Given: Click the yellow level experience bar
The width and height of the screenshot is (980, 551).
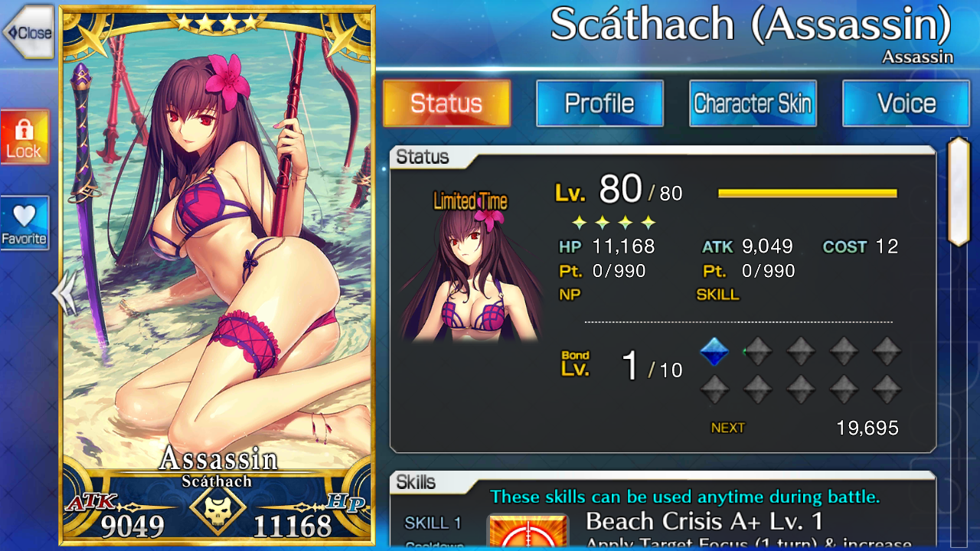Looking at the screenshot, I should (x=807, y=194).
